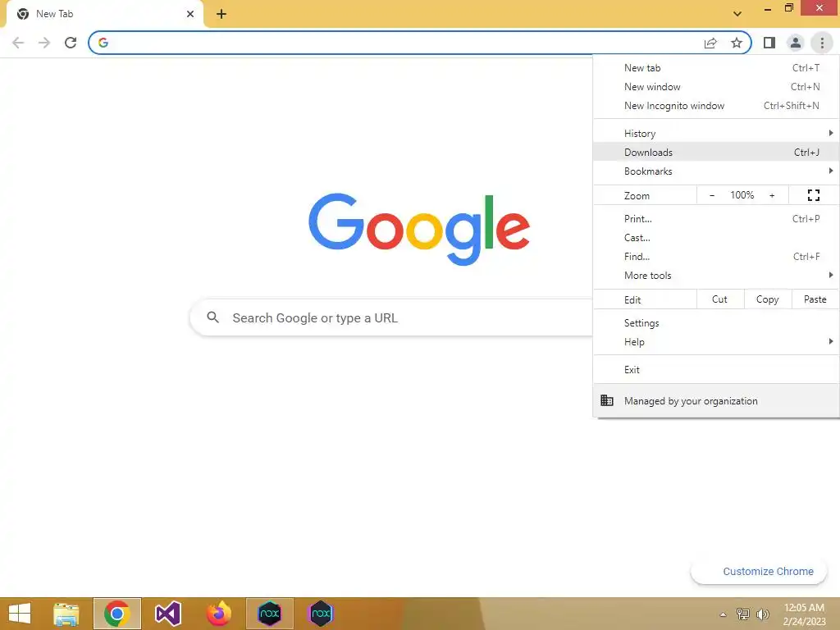This screenshot has width=840, height=630.
Task: Bookmark this tab with star icon
Action: point(737,43)
